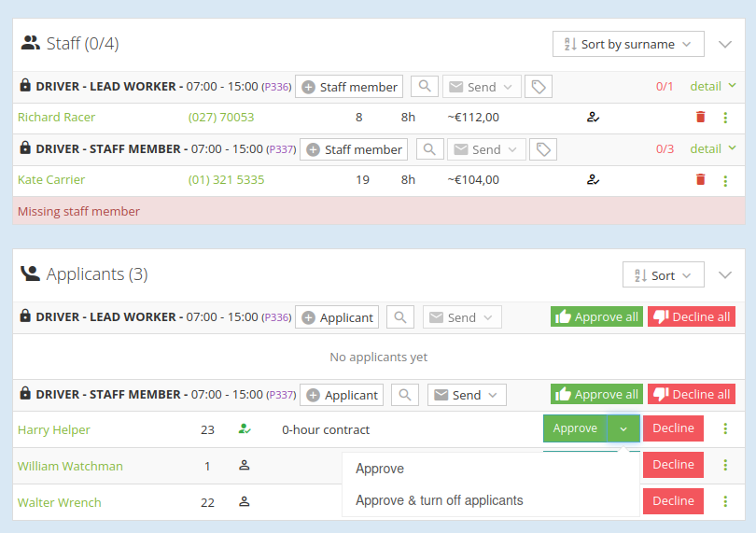Open Kate Carrier's profile link

(x=51, y=180)
